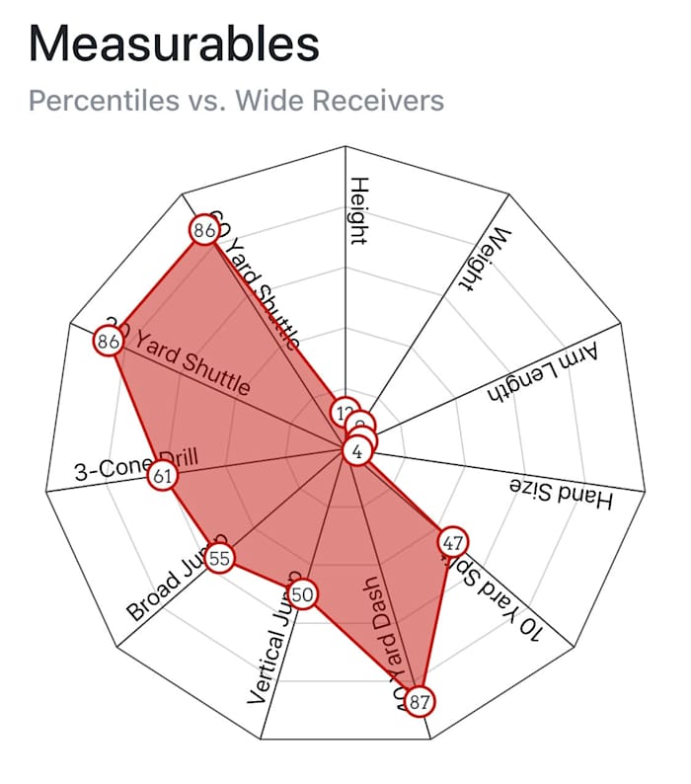Viewport: 691px width, 784px height.
Task: Select the 47 marker for 10 Yard Split
Action: coord(453,542)
